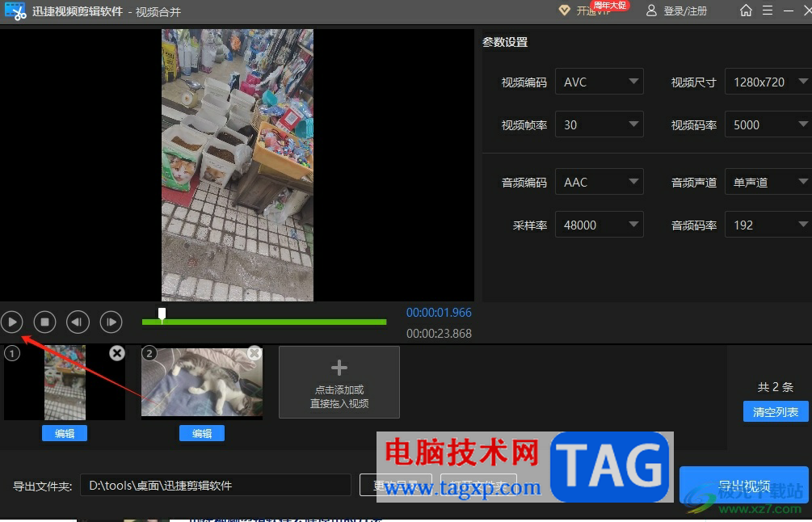Click the white playhead marker on the timeline
The image size is (812, 522).
[162, 314]
